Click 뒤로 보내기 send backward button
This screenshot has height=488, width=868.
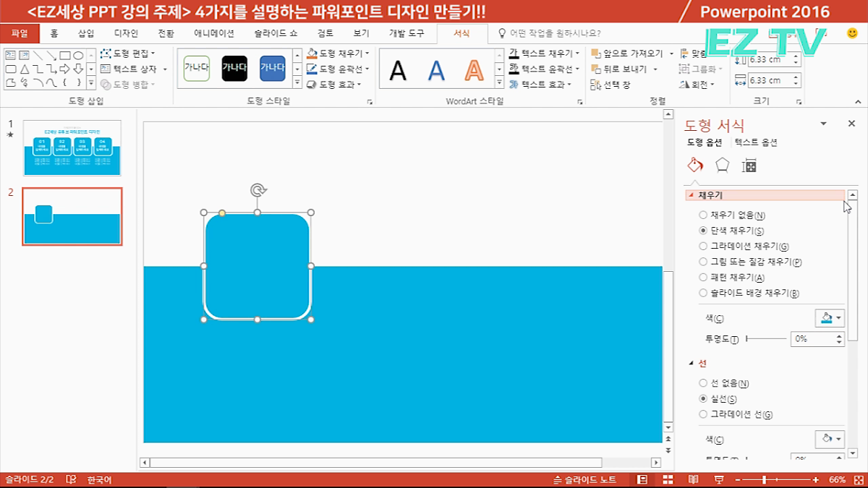pyautogui.click(x=619, y=69)
